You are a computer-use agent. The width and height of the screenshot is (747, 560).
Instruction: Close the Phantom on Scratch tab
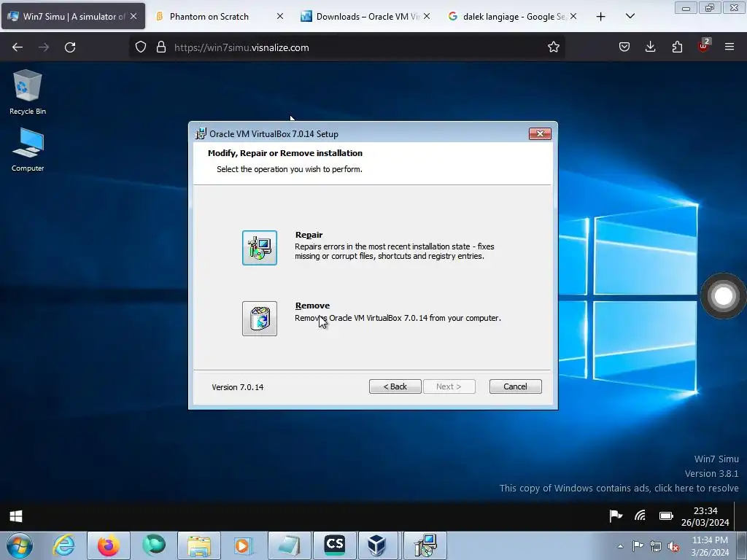280,16
